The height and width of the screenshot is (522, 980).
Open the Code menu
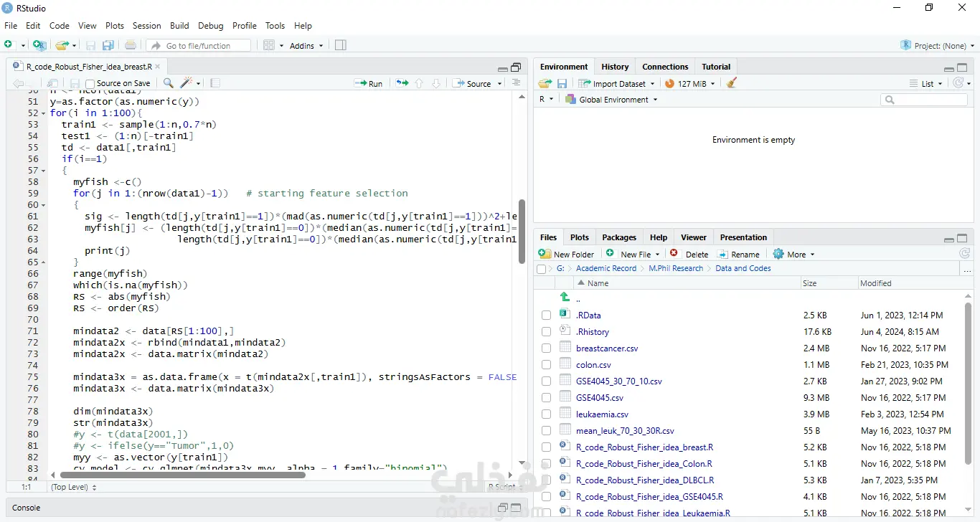[x=60, y=26]
